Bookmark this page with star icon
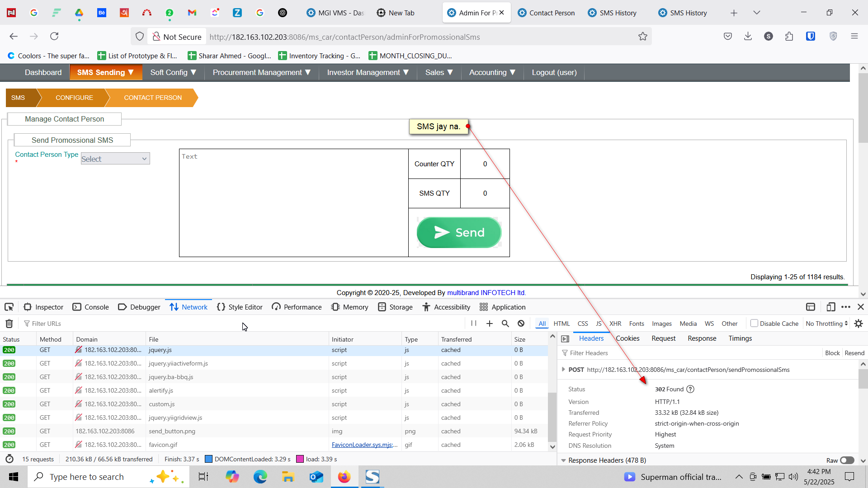The width and height of the screenshot is (868, 488). 642,37
